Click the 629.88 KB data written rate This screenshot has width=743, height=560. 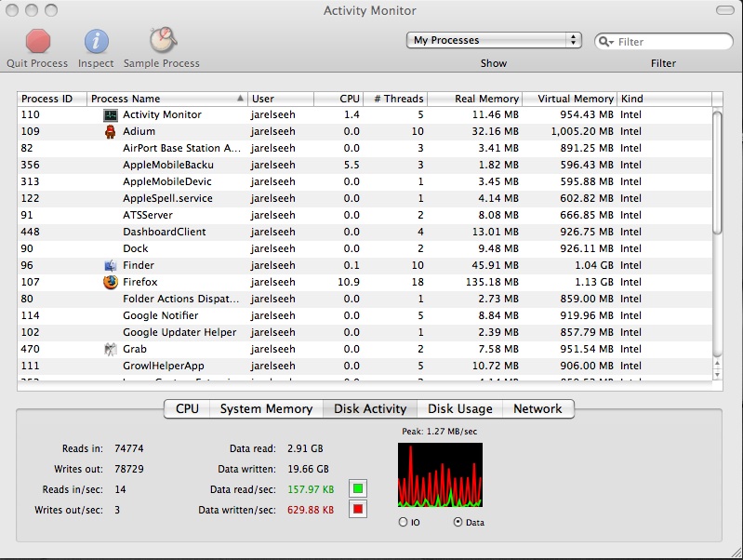311,510
